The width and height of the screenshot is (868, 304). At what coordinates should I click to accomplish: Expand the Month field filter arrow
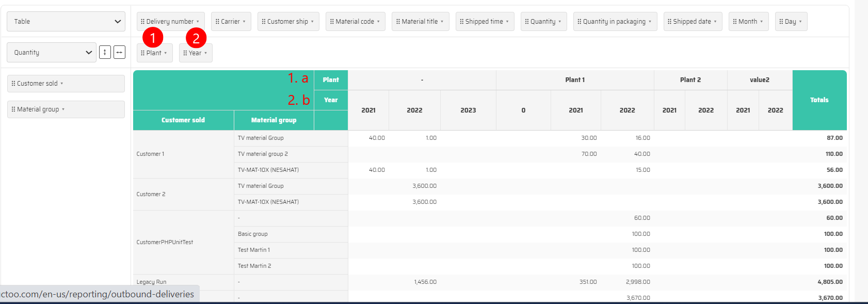pyautogui.click(x=762, y=22)
